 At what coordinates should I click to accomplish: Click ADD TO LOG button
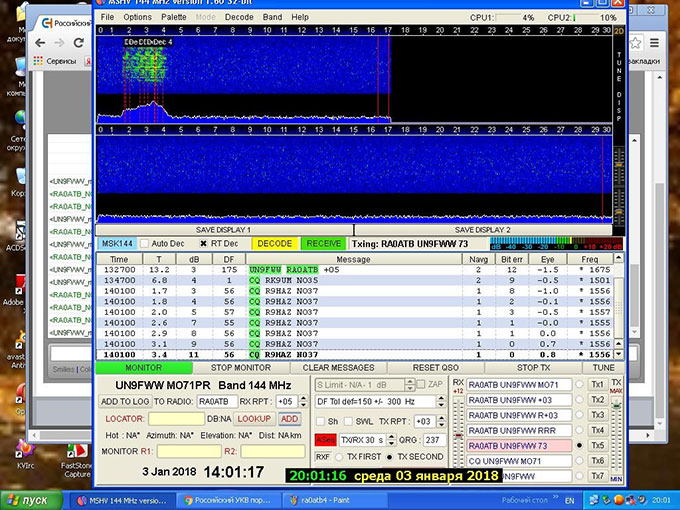[x=125, y=402]
